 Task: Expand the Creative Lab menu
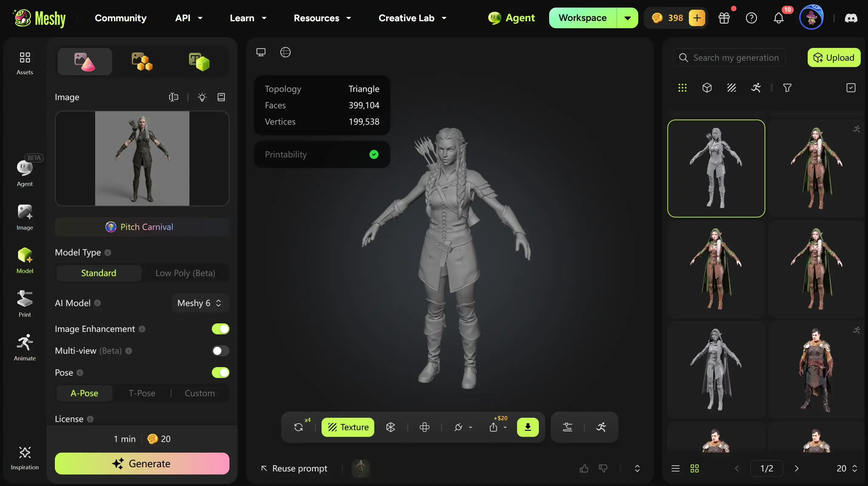tap(412, 18)
